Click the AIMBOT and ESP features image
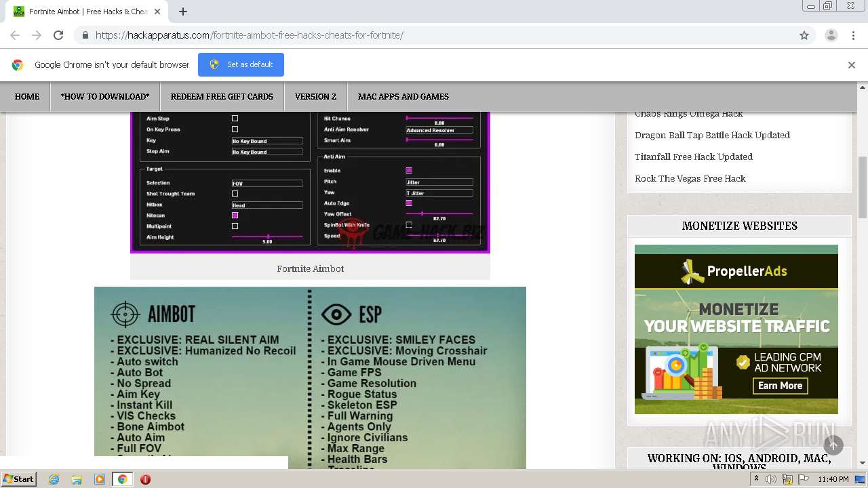This screenshot has width=868, height=488. click(x=310, y=378)
